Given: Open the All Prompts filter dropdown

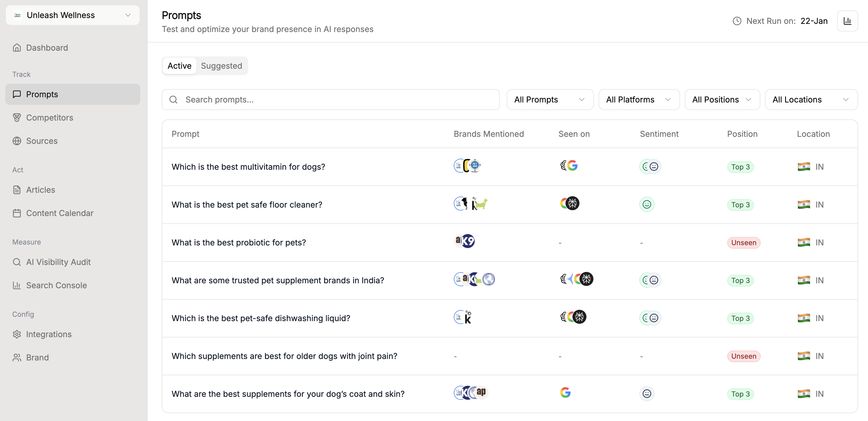Looking at the screenshot, I should tap(549, 100).
